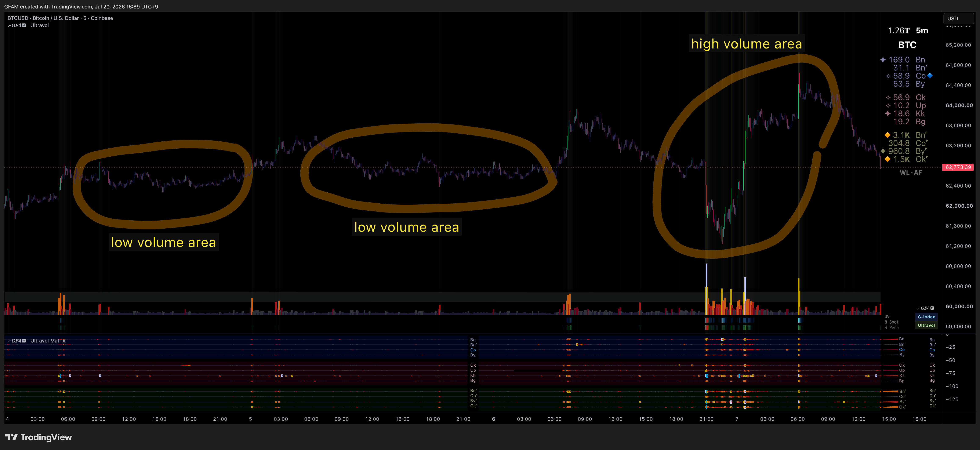Click the green Ultravol badge
The width and height of the screenshot is (980, 450).
(x=926, y=325)
